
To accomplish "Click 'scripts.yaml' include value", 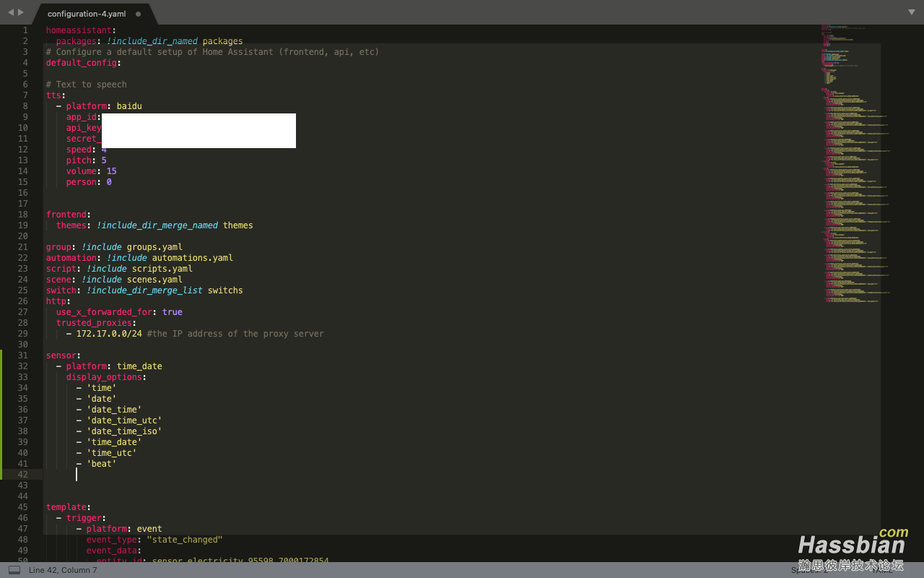I will (162, 269).
